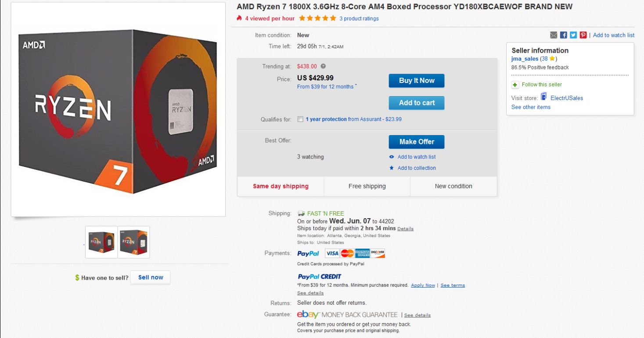Click the PayPal Credit Apply Now link
The image size is (644, 338).
point(423,285)
